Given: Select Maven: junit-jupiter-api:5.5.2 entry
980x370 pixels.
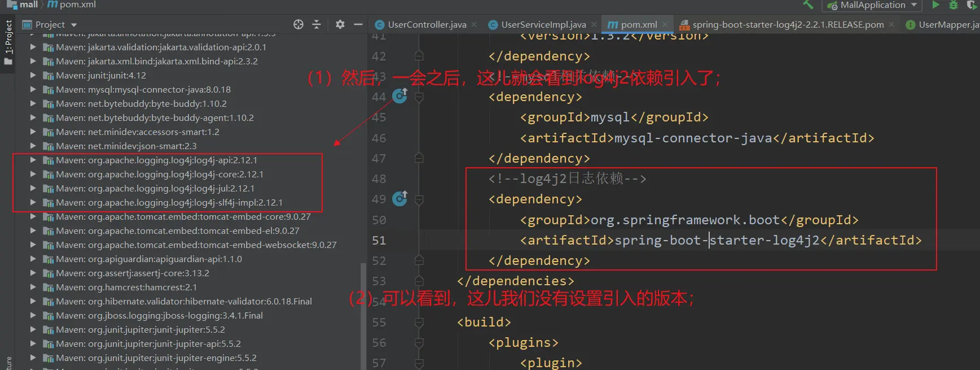Looking at the screenshot, I should pyautogui.click(x=148, y=343).
